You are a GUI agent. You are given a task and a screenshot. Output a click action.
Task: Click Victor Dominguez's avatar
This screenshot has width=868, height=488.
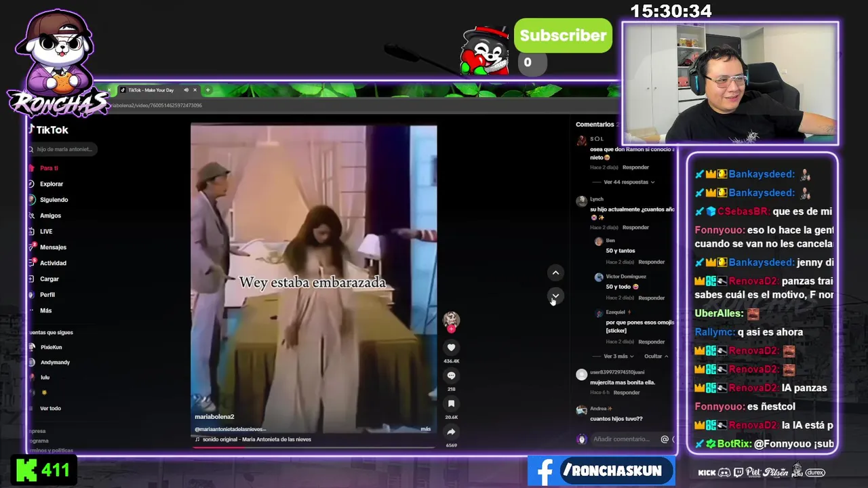[x=598, y=277]
